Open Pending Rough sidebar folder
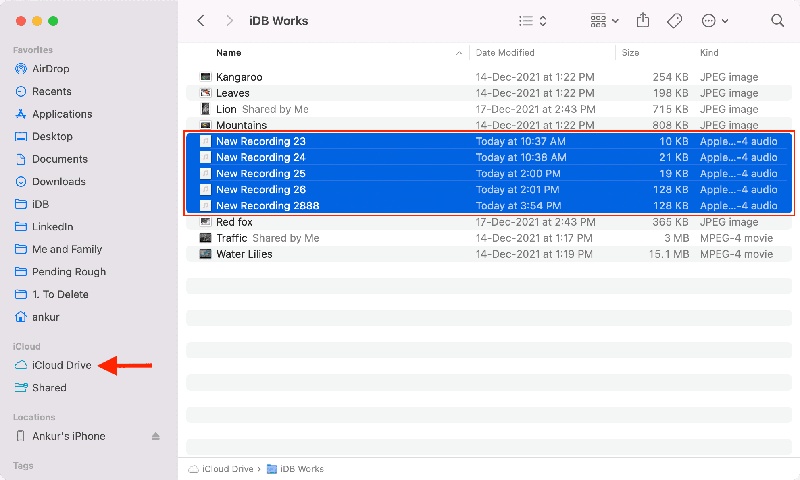 point(69,271)
